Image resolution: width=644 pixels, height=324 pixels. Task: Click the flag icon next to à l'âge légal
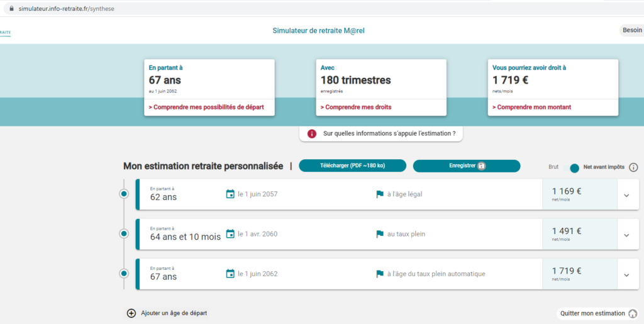(x=380, y=194)
